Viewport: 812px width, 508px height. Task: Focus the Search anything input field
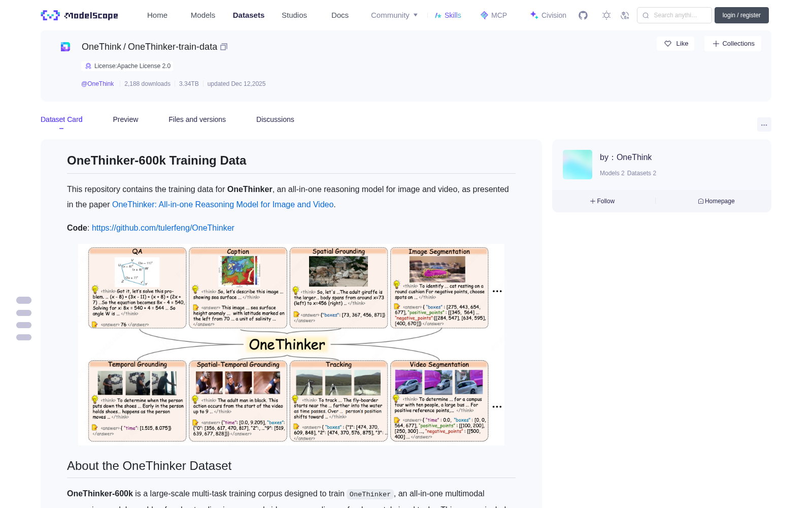675,15
